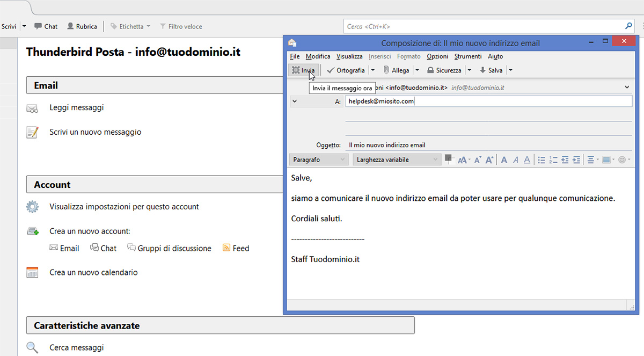Click the new account icon with green plus
This screenshot has height=356, width=644.
coord(33,231)
